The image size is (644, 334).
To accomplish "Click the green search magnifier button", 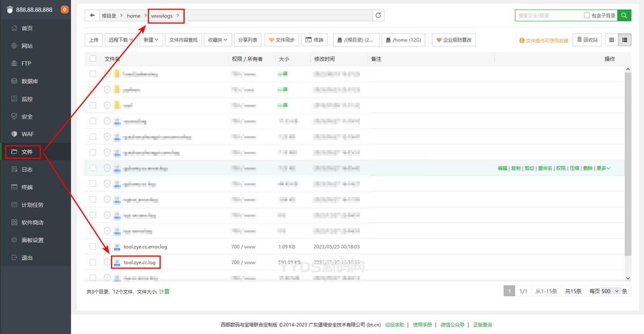I will [624, 16].
